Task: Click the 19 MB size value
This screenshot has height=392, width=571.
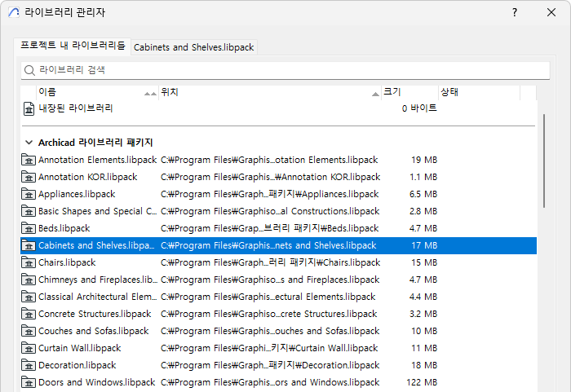Action: coord(424,160)
